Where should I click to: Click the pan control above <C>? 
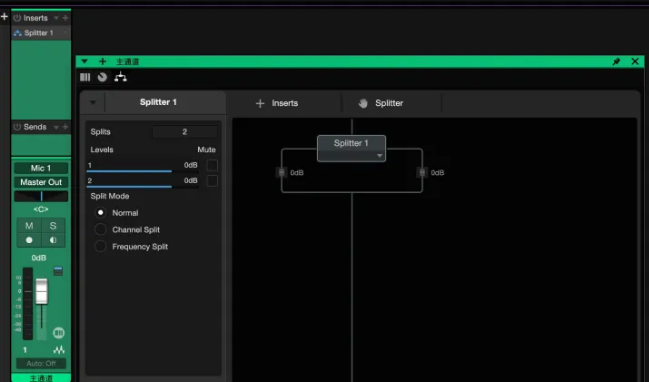pyautogui.click(x=41, y=196)
